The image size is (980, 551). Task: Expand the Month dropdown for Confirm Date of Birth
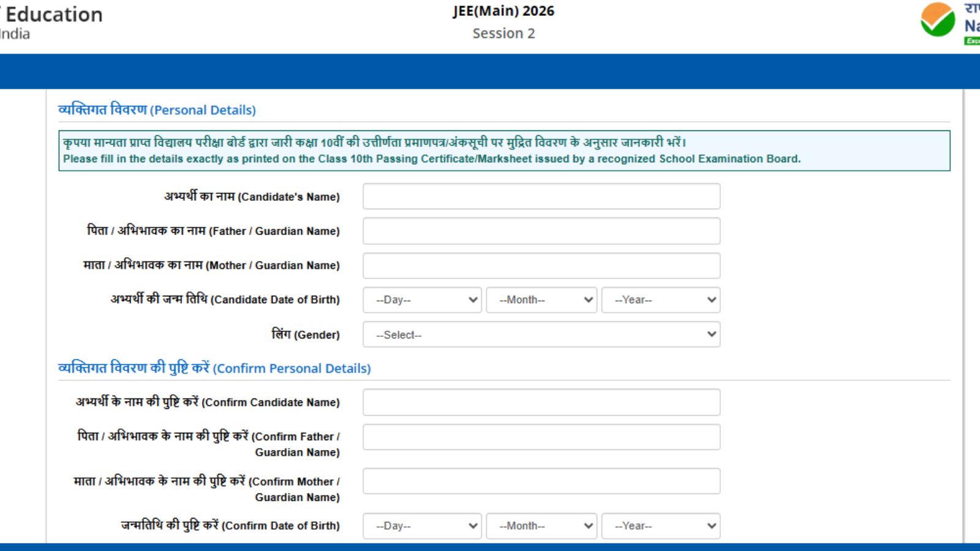[x=541, y=526]
